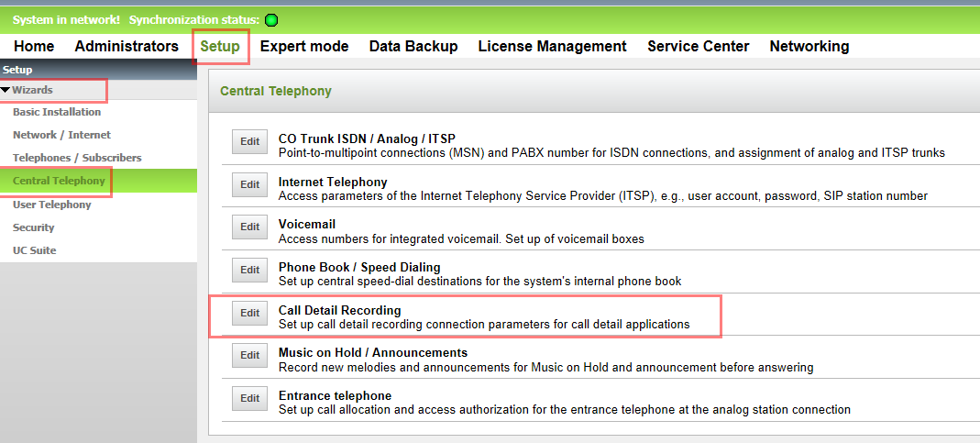This screenshot has height=443, width=980.
Task: Edit Internet Telephony settings
Action: pos(249,184)
